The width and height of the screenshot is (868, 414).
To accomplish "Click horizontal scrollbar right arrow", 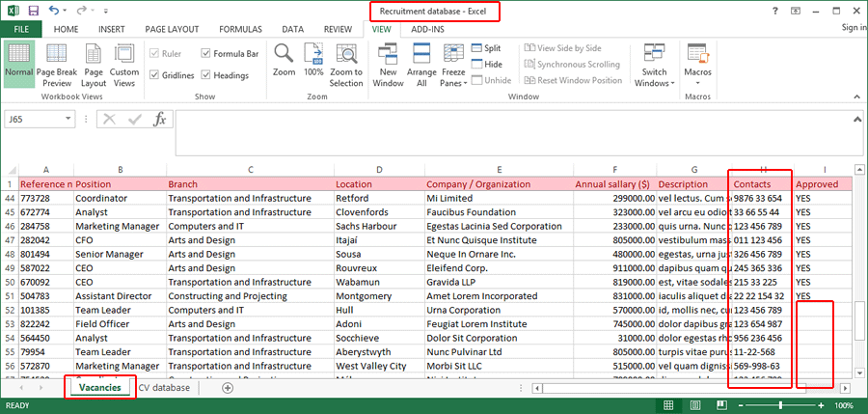I will pyautogui.click(x=845, y=388).
